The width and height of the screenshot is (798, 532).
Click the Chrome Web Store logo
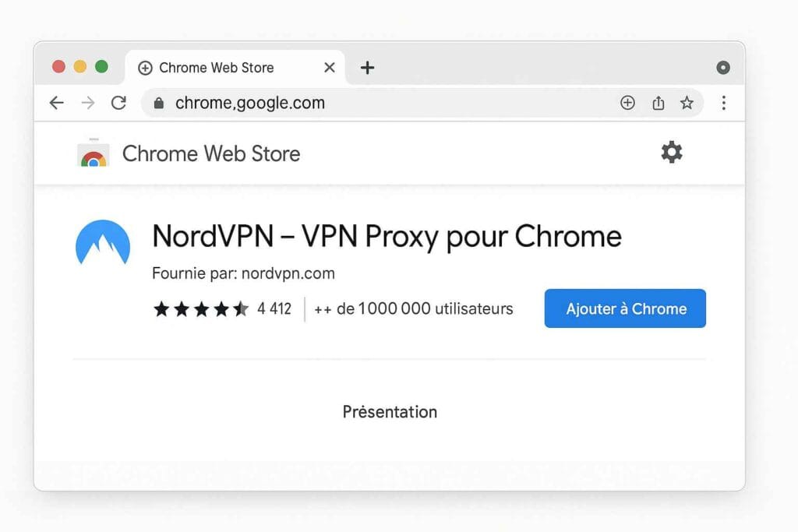pyautogui.click(x=94, y=154)
